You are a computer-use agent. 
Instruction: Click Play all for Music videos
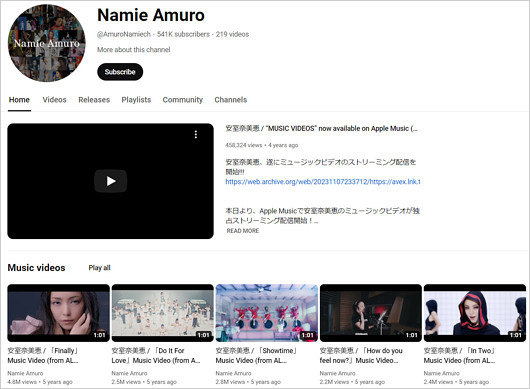coord(99,268)
